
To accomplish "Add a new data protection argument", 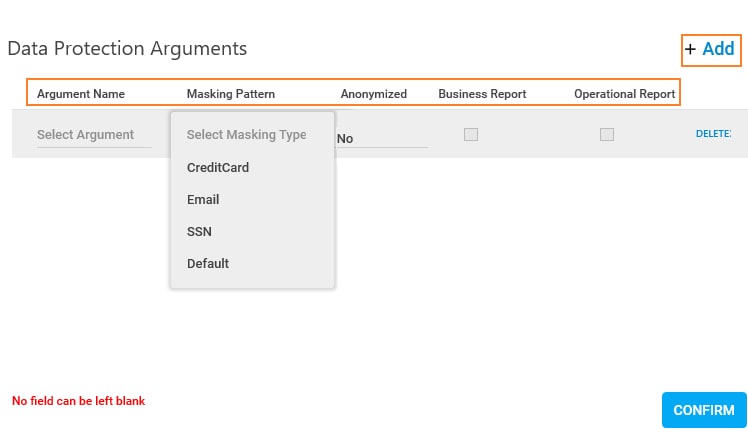I will click(711, 50).
